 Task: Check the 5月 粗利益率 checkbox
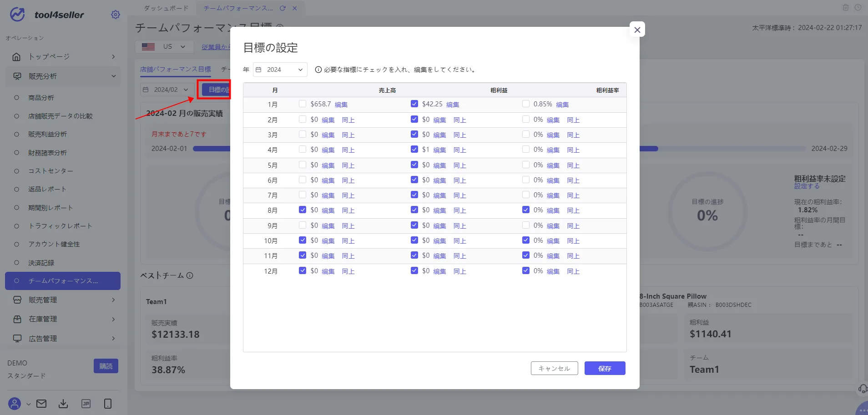pyautogui.click(x=526, y=165)
